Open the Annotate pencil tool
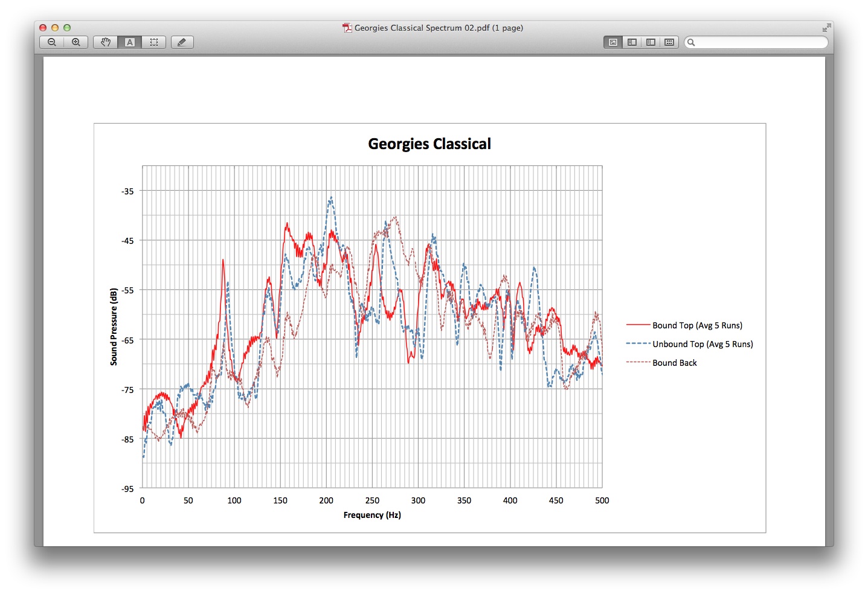868x594 pixels. click(182, 42)
